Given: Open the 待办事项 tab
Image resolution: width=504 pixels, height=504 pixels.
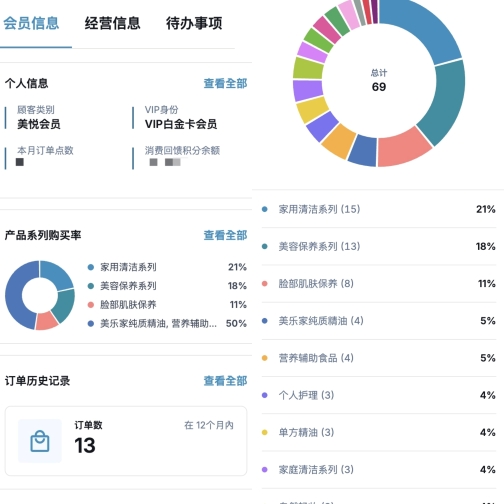Looking at the screenshot, I should (194, 23).
